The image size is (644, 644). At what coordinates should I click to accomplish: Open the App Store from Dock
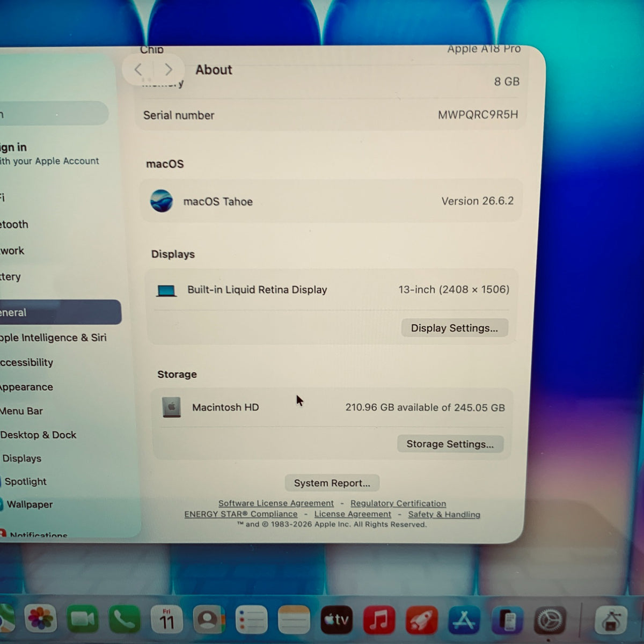click(464, 621)
